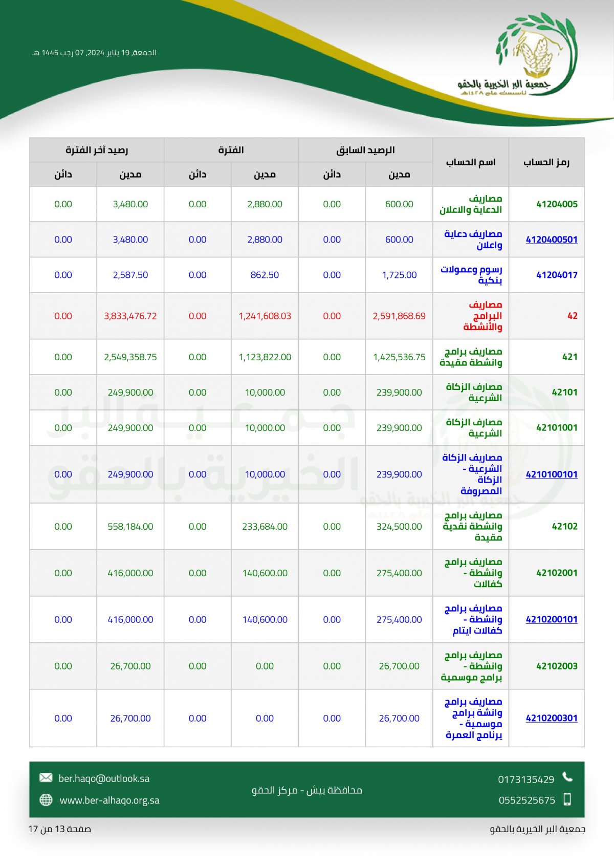Click the رمز الحساب column header
Image resolution: width=614 pixels, height=868 pixels.
coord(546,162)
